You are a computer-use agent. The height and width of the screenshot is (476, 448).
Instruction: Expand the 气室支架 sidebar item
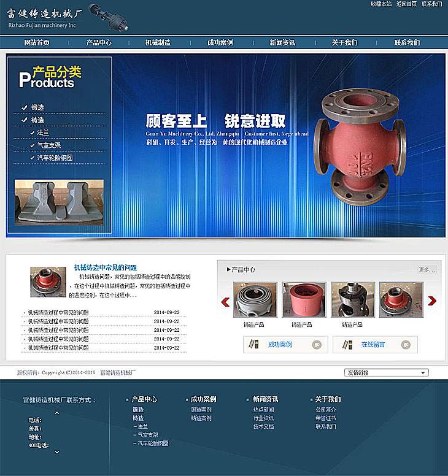point(49,145)
